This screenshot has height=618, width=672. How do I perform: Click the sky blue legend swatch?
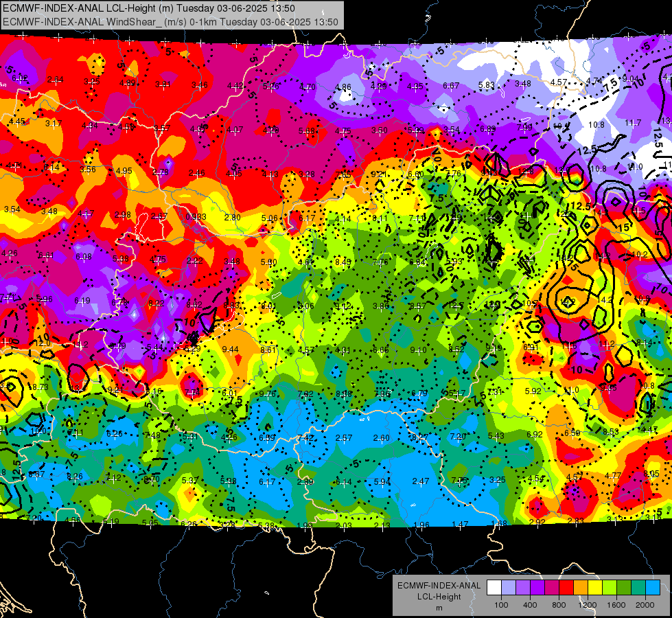[652, 587]
